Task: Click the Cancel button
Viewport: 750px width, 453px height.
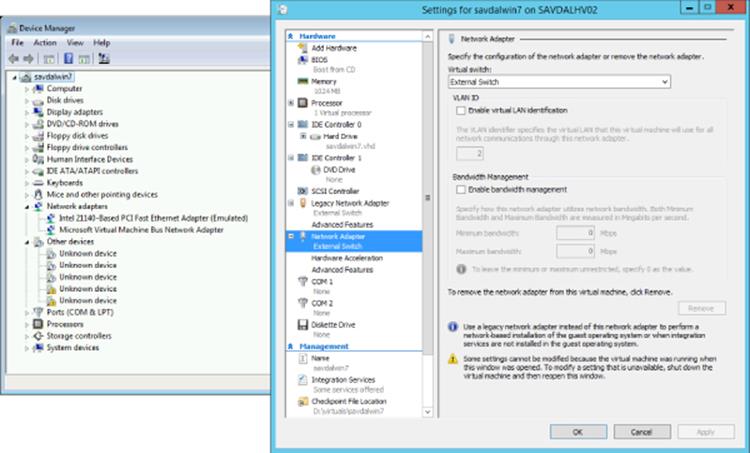Action: pyautogui.click(x=642, y=432)
